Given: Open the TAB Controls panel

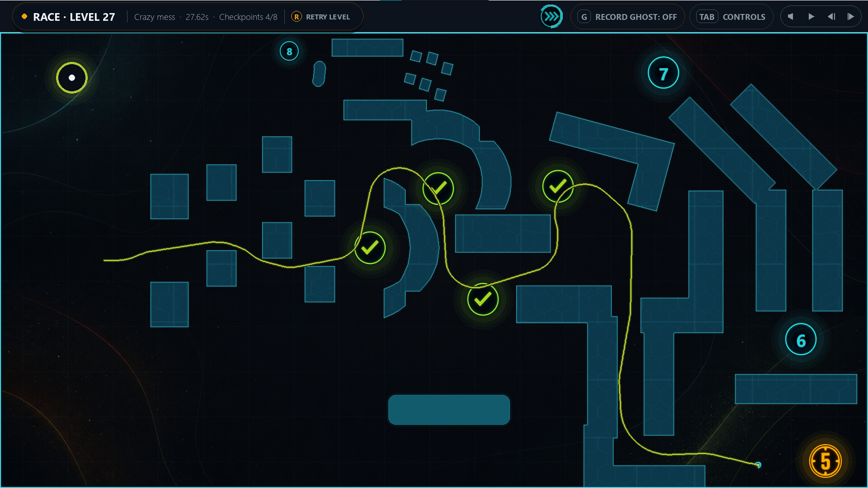Looking at the screenshot, I should click(x=731, y=17).
